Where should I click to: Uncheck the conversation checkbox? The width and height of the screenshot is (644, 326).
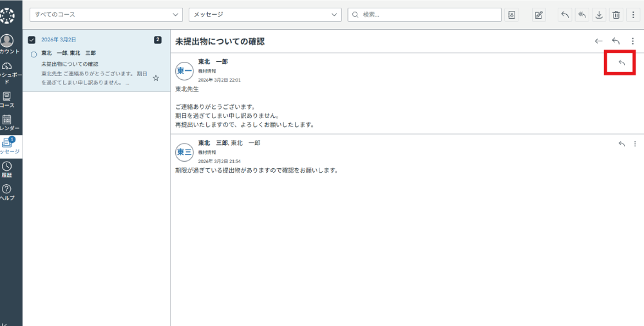(x=32, y=40)
